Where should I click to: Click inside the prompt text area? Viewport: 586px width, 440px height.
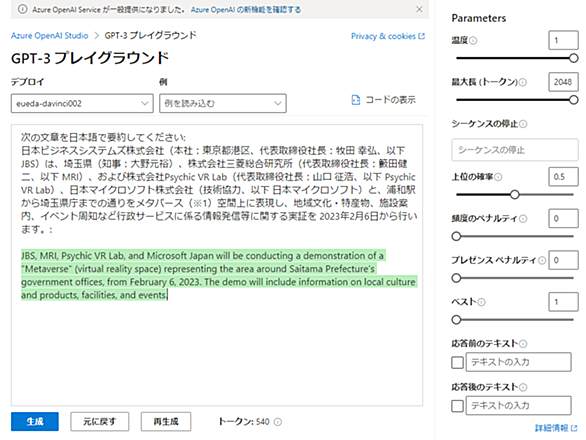pos(217,265)
